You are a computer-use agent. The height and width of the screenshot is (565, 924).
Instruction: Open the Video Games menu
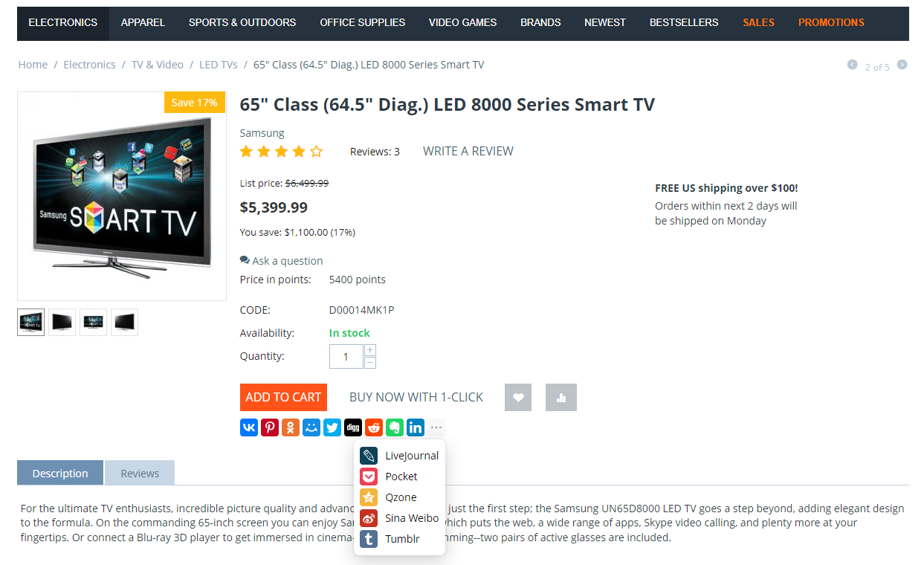(x=462, y=22)
